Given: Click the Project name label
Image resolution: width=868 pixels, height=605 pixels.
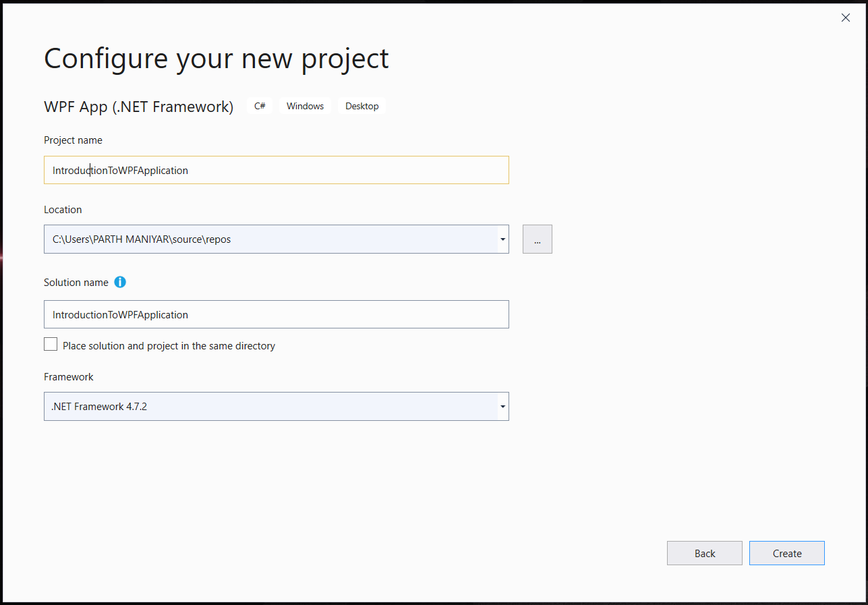Looking at the screenshot, I should 73,140.
